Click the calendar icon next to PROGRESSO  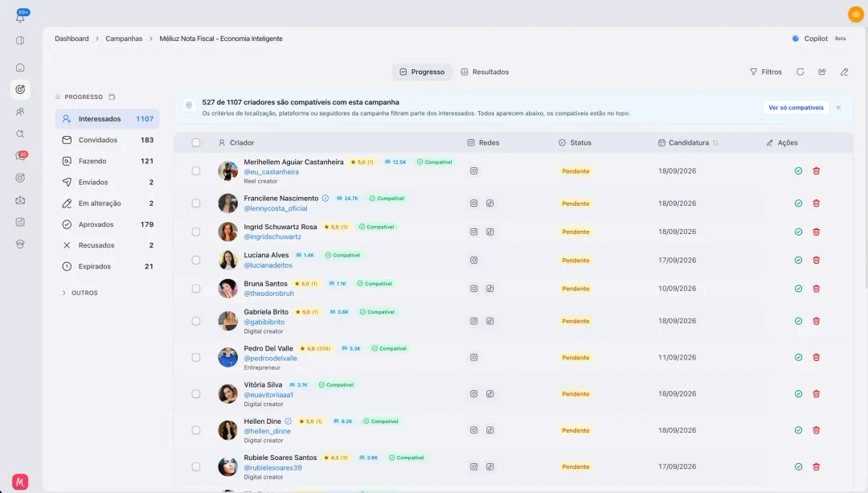[112, 97]
